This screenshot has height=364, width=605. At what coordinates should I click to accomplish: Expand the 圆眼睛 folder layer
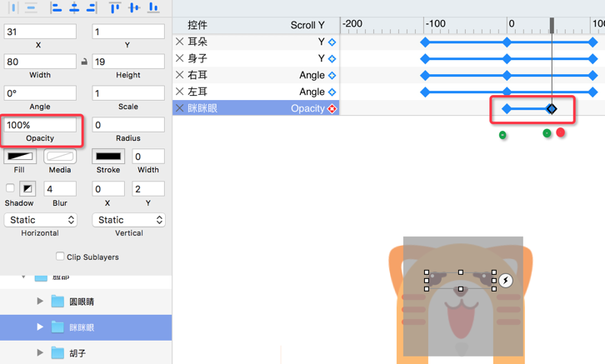pos(40,301)
